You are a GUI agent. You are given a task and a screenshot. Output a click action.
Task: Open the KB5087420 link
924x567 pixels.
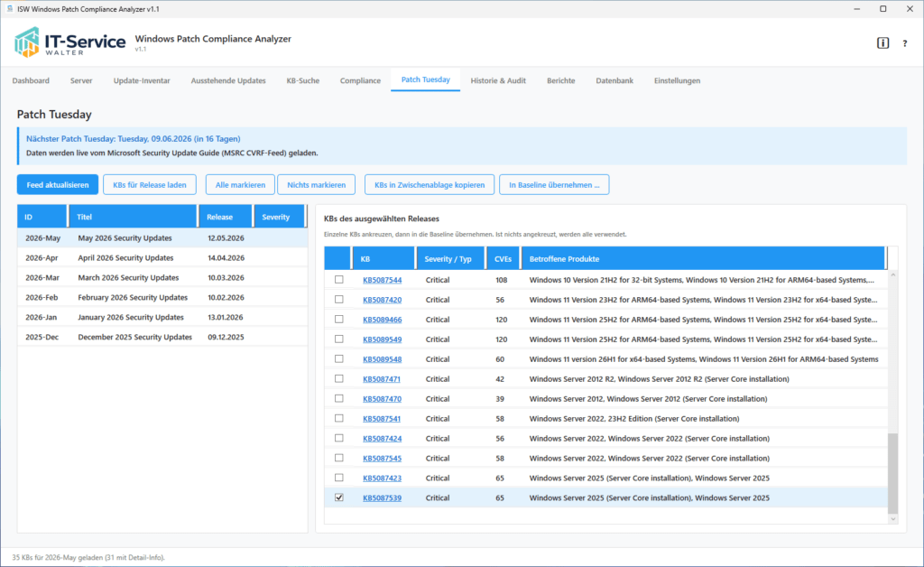[382, 300]
